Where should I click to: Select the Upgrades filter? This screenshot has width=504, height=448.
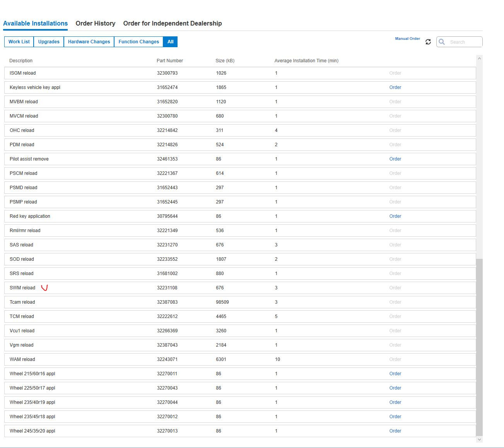click(49, 42)
